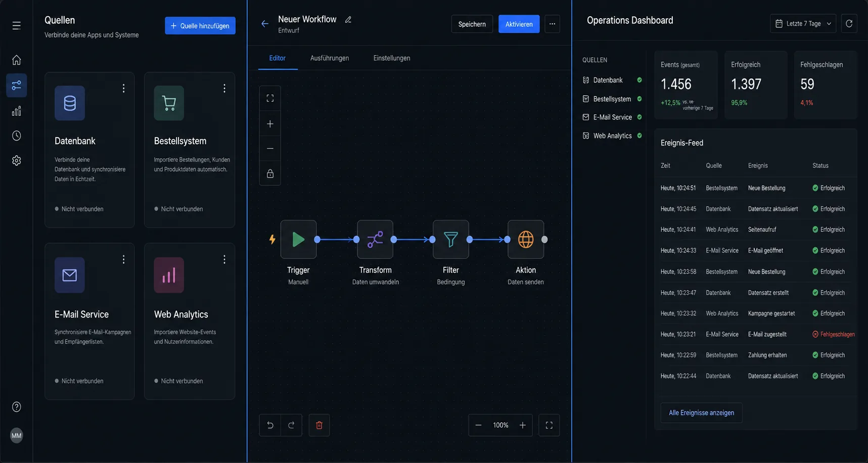Click the Datensatz erstellt event
This screenshot has width=868, height=463.
pyautogui.click(x=768, y=293)
